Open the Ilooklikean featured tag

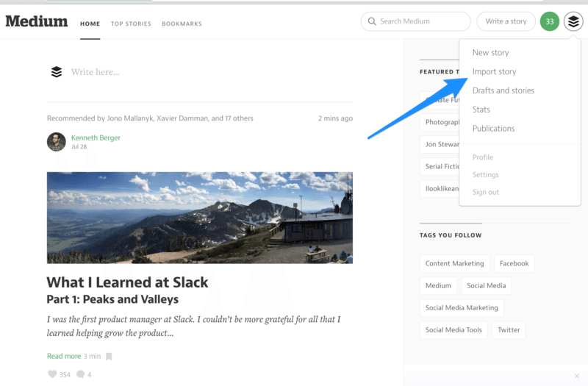pos(440,188)
